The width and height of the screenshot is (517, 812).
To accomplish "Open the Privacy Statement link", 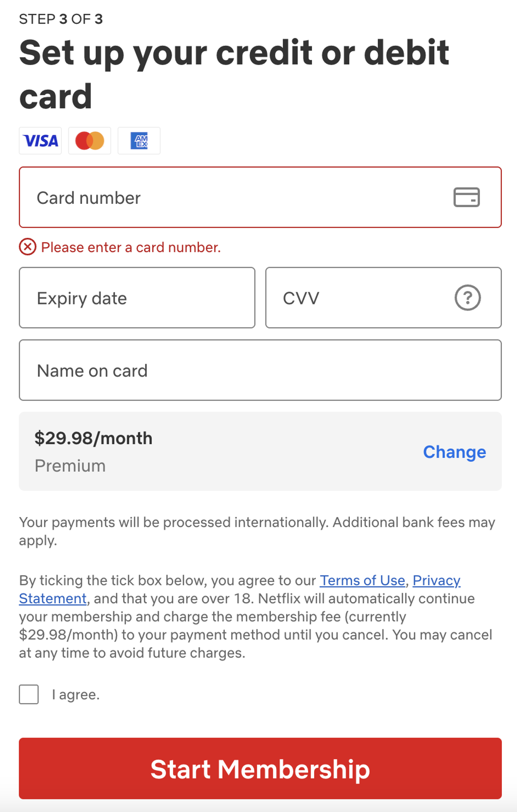I will click(436, 580).
